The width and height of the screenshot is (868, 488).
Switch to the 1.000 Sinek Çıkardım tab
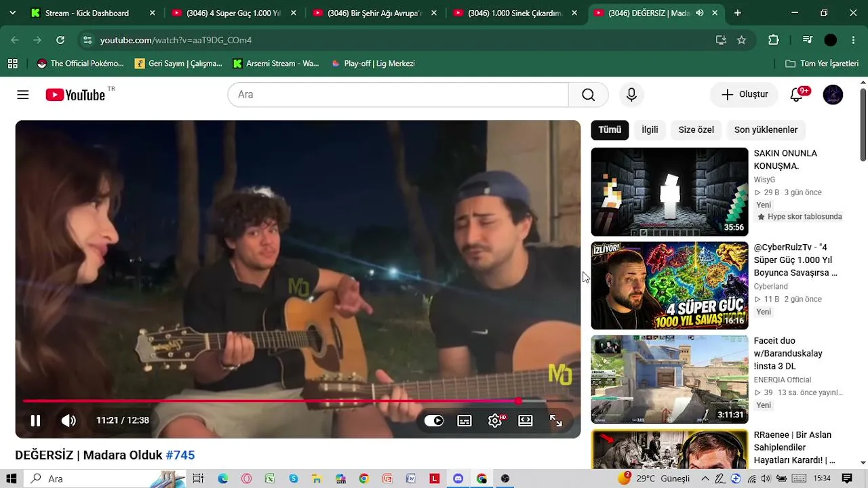[515, 13]
